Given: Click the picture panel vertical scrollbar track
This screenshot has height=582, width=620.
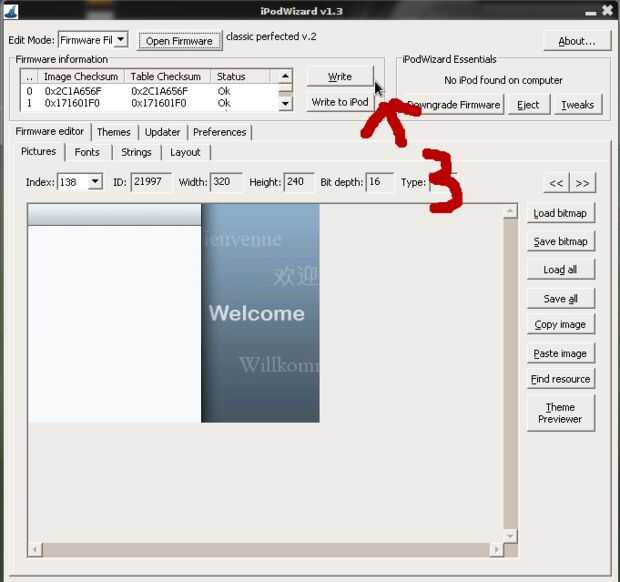Looking at the screenshot, I should pos(510,374).
